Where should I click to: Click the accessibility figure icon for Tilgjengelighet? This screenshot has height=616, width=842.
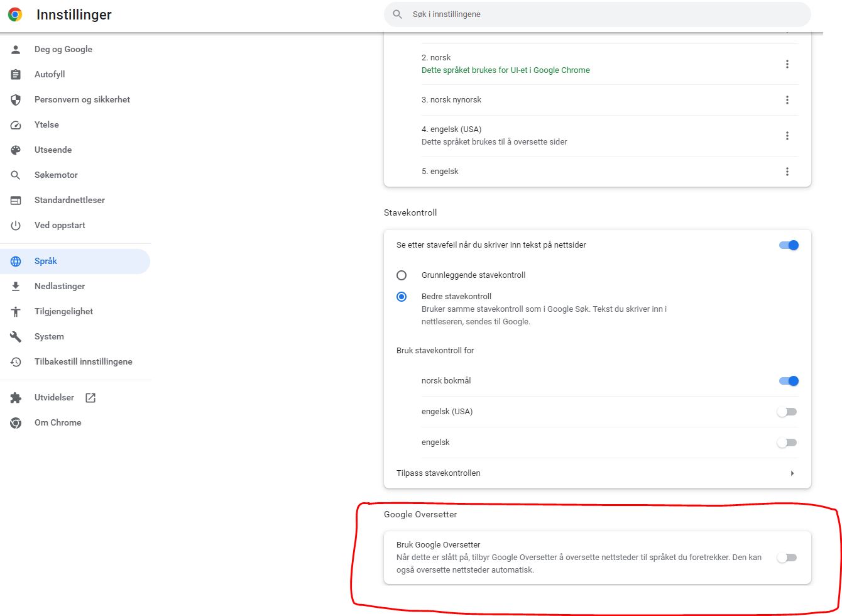[16, 311]
